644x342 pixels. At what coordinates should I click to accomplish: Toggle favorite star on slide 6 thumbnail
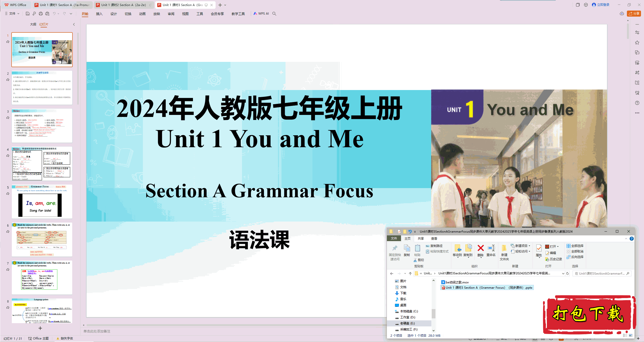tap(8, 232)
